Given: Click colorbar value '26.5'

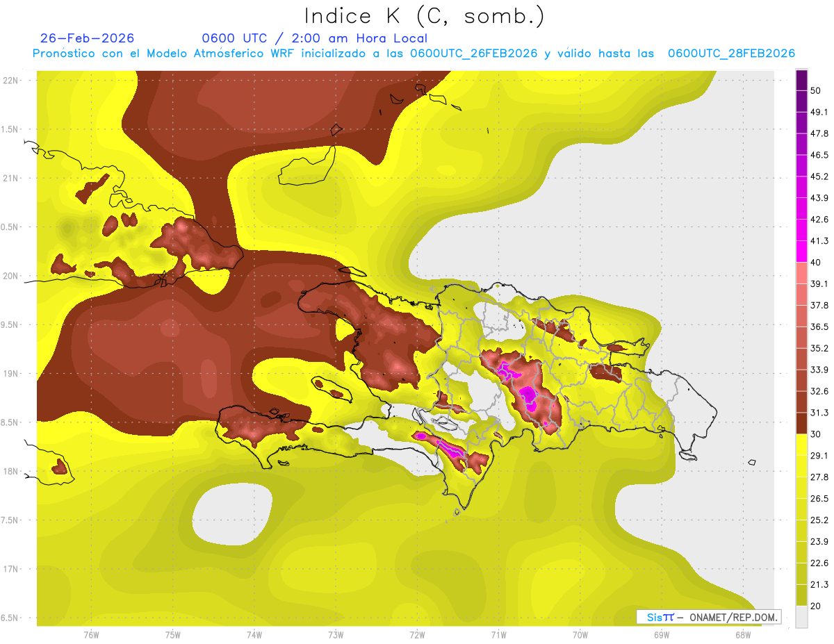Looking at the screenshot, I should click(819, 498).
